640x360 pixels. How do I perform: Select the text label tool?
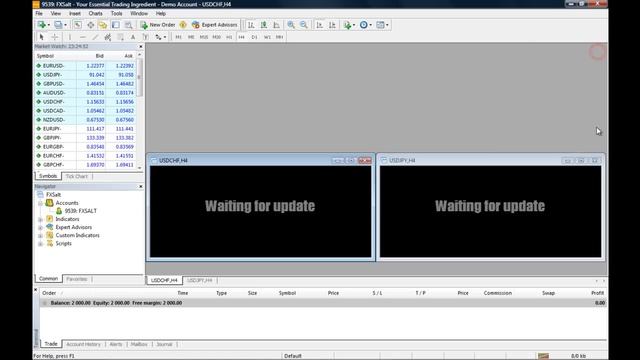coord(146,37)
